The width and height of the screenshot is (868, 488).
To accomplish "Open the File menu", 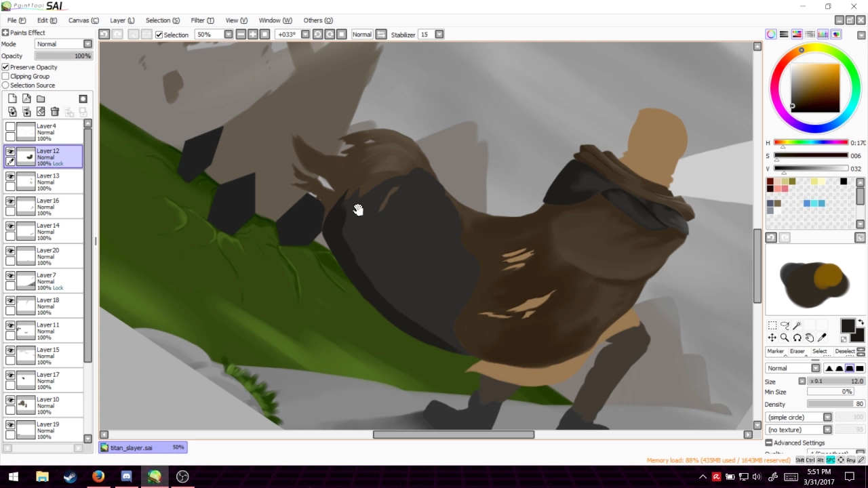I will click(x=16, y=20).
